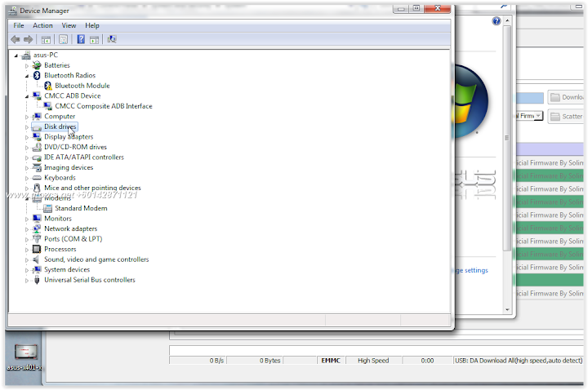
Task: Expand the Network adapters node
Action: 27,229
